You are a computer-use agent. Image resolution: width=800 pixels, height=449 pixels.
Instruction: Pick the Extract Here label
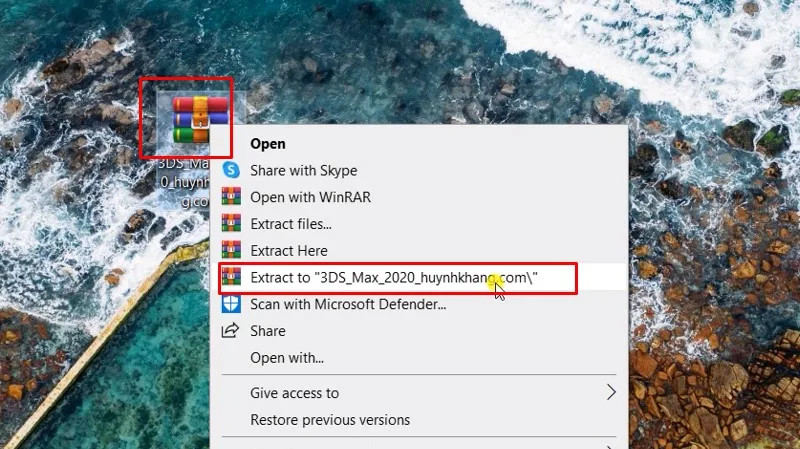click(288, 250)
